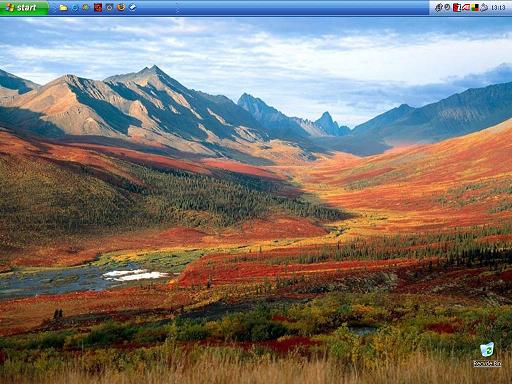This screenshot has height=384, width=512.
Task: Click the gray gear-like Quick Launch icon
Action: click(x=110, y=7)
